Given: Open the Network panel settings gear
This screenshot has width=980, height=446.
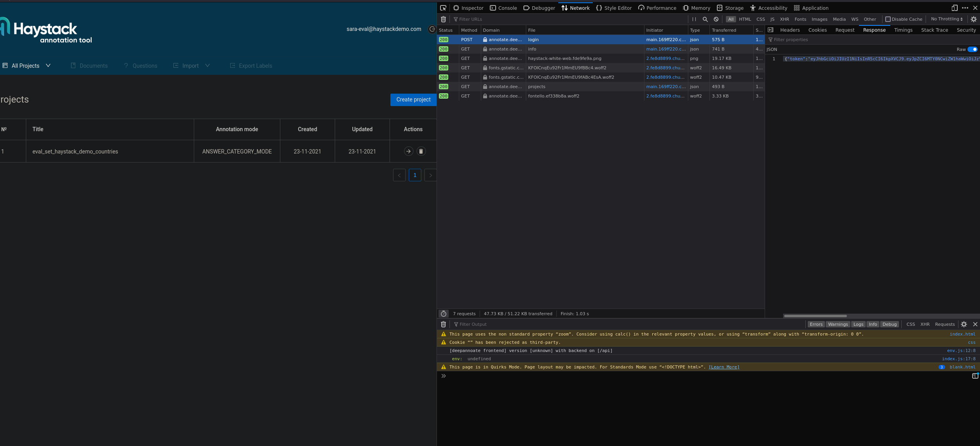Looking at the screenshot, I should 973,19.
